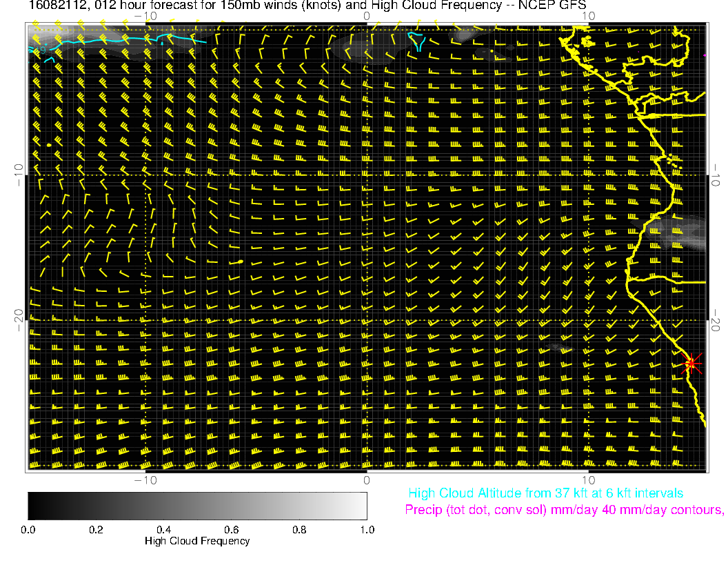
Task: Click the black end of the colorbar
Action: (32, 505)
